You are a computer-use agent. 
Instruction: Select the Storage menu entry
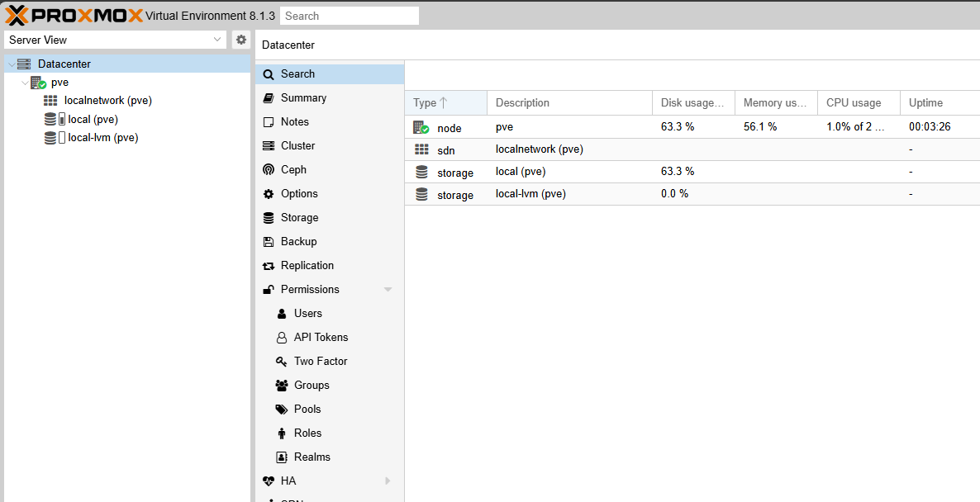click(330, 218)
